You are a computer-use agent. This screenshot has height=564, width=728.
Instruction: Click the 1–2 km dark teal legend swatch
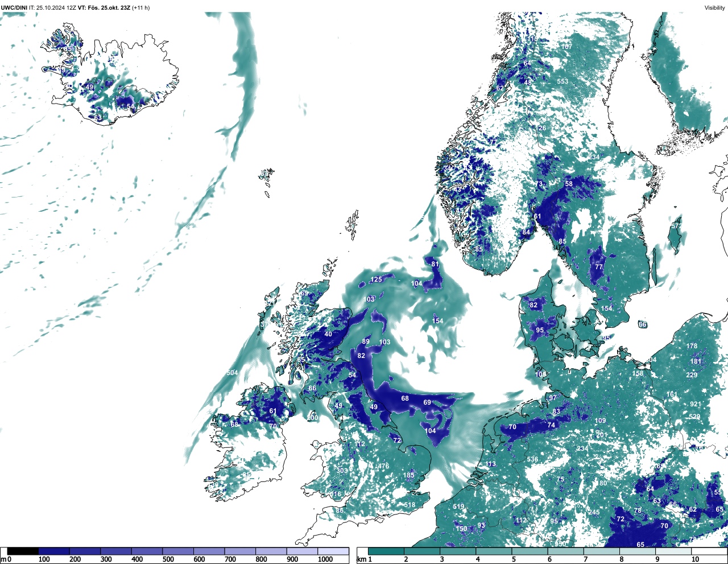[386, 551]
